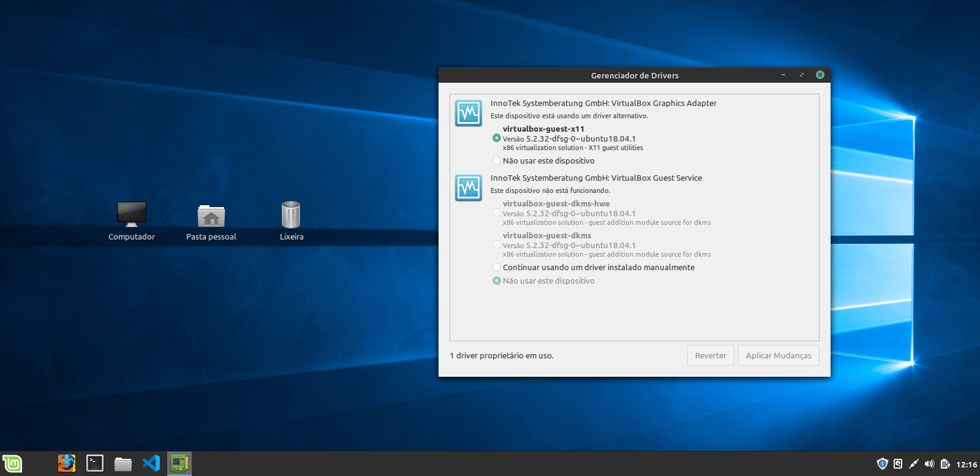Open the volume control tray icon
This screenshot has height=476, width=980.
pos(929,464)
